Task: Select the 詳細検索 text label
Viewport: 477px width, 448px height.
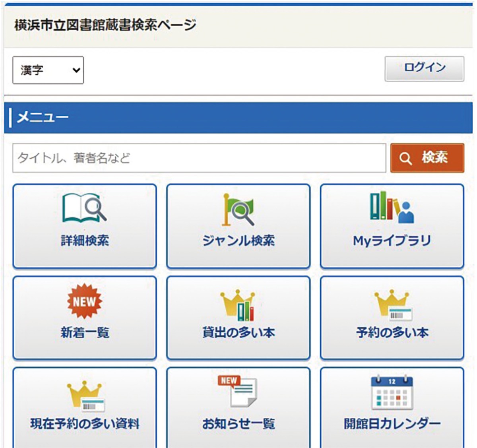Action: 85,240
